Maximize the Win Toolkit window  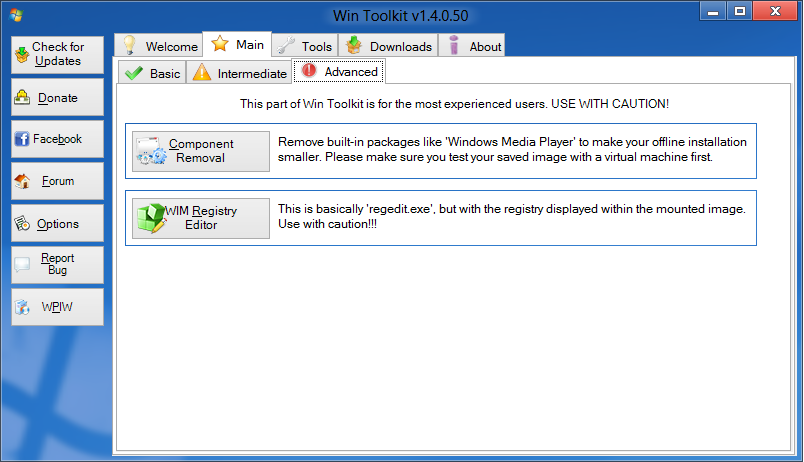point(739,11)
